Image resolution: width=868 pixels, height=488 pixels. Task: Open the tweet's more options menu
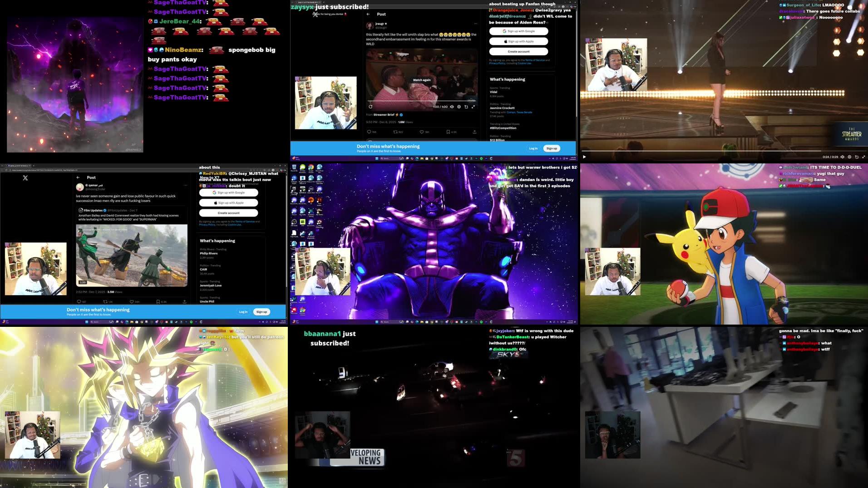click(x=476, y=23)
